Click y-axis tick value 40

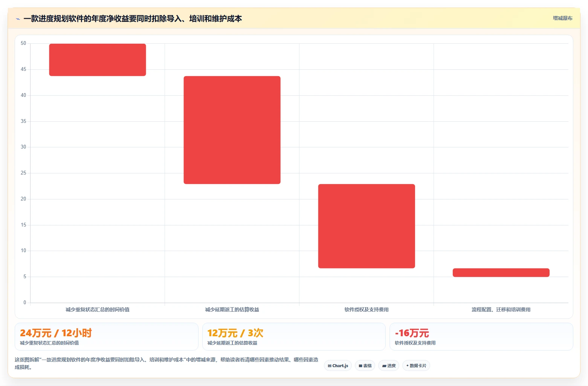(23, 95)
